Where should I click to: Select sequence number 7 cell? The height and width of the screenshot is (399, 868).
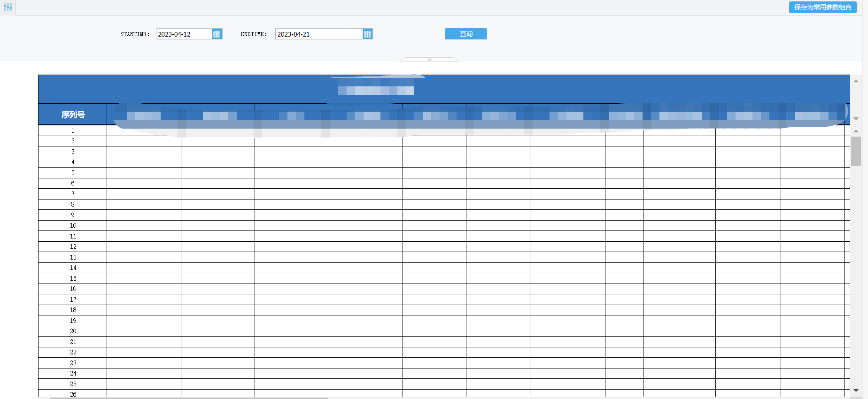[x=73, y=194]
